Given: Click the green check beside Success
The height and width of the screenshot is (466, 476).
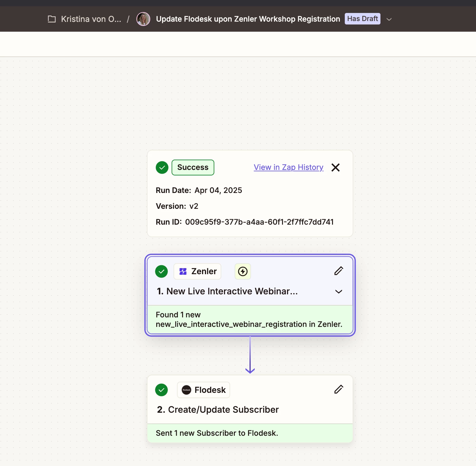Looking at the screenshot, I should click(162, 167).
